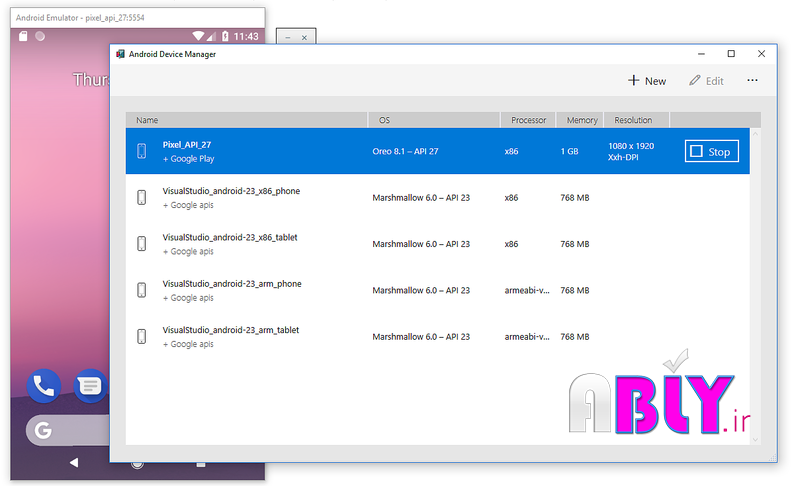This screenshot has height=486, width=800.
Task: Maximize the Android Device Manager window
Action: point(731,54)
